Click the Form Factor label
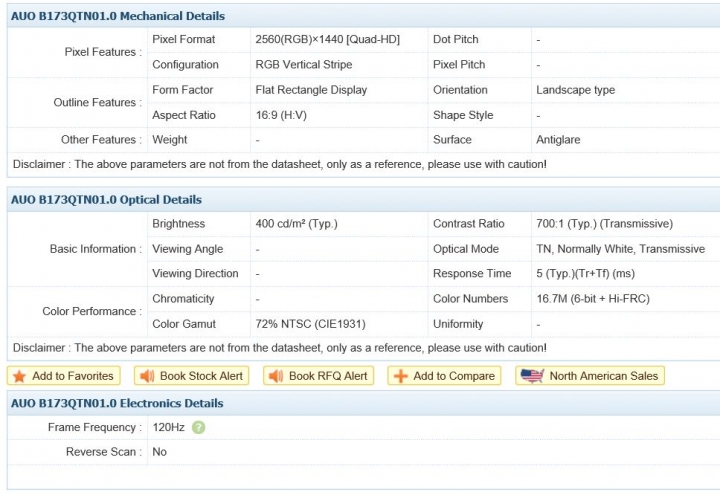Viewport: 720px width, 495px height. coord(182,90)
